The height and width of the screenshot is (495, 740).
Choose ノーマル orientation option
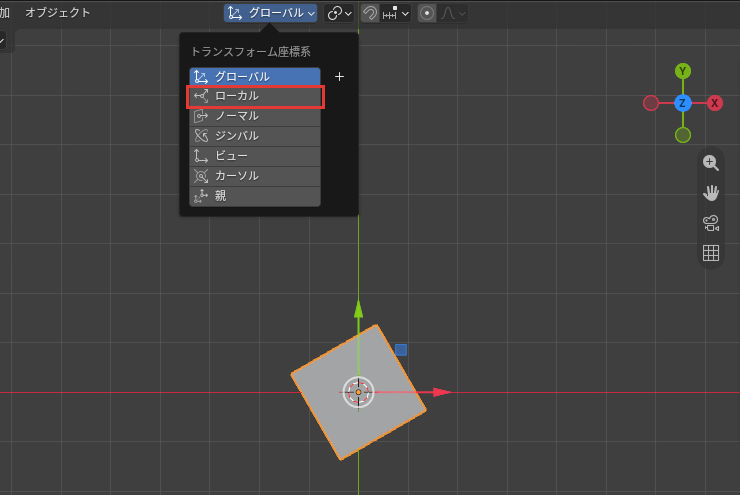pos(255,116)
